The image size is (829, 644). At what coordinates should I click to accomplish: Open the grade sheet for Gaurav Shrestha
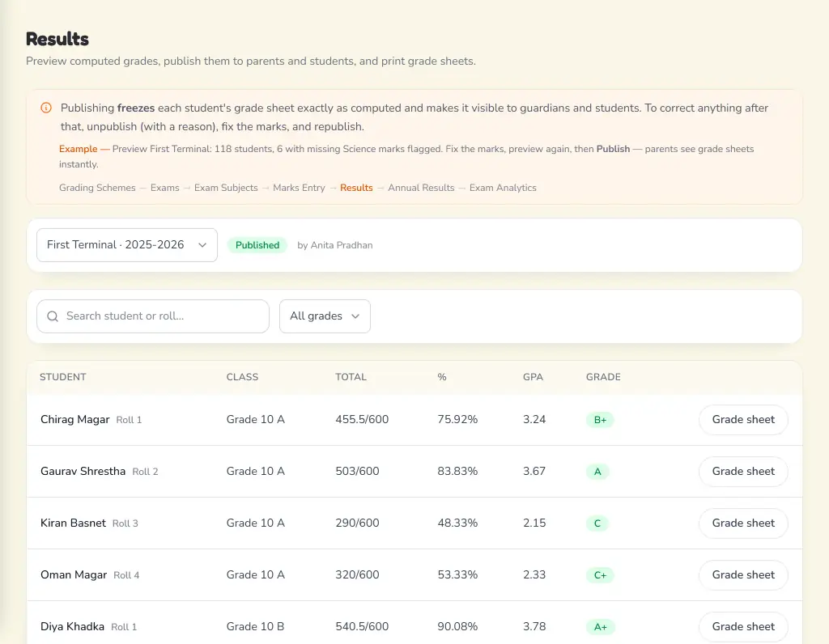tap(743, 471)
